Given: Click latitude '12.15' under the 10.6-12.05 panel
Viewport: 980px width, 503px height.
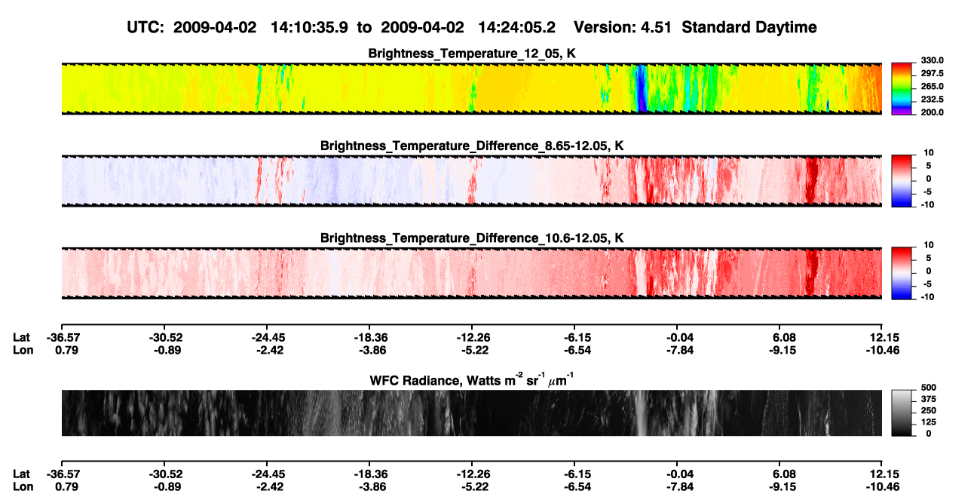Looking at the screenshot, I should click(x=882, y=337).
